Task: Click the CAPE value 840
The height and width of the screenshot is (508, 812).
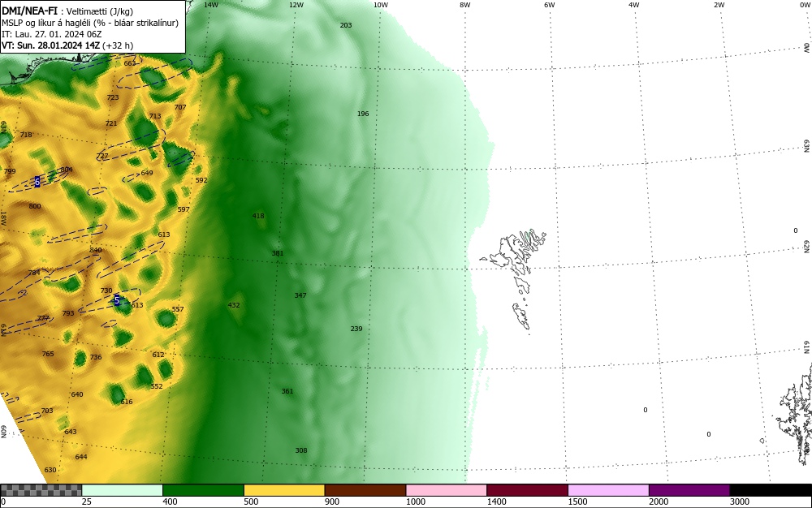Action: 96,250
